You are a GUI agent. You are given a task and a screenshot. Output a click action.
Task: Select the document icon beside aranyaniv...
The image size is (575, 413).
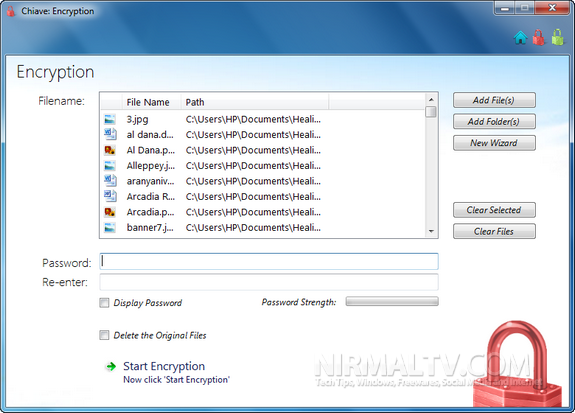click(x=110, y=181)
